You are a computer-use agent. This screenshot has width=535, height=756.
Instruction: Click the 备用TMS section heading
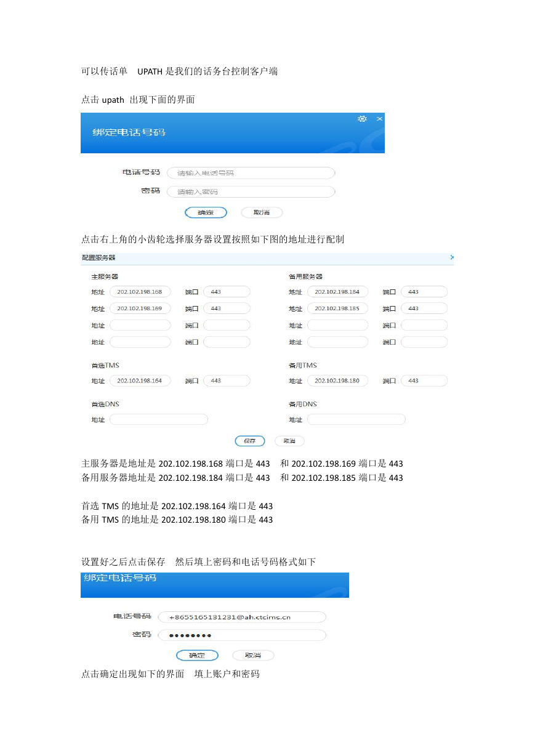pyautogui.click(x=303, y=366)
